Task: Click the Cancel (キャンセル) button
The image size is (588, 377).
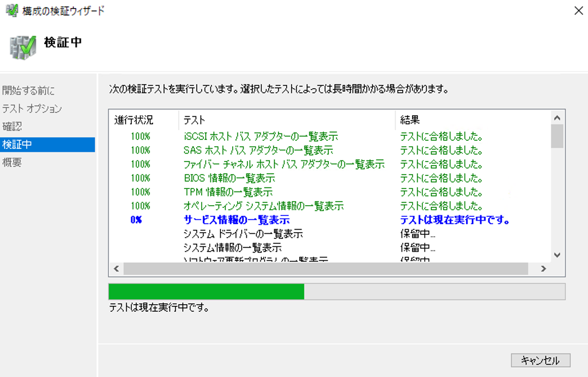Action: point(540,360)
